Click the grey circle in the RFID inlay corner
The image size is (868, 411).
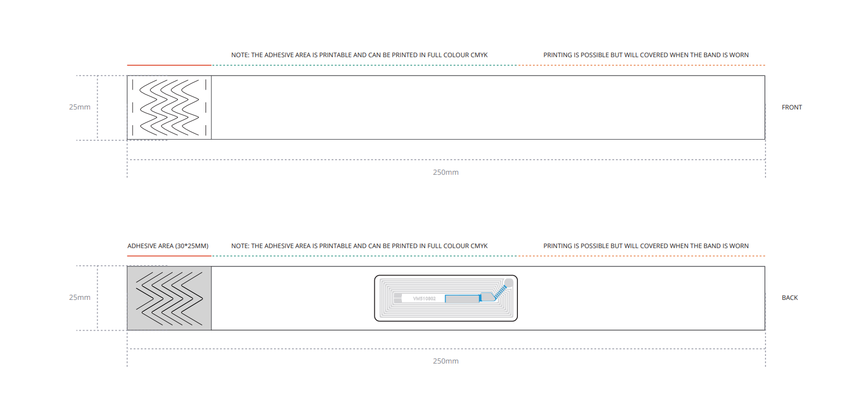tap(508, 283)
